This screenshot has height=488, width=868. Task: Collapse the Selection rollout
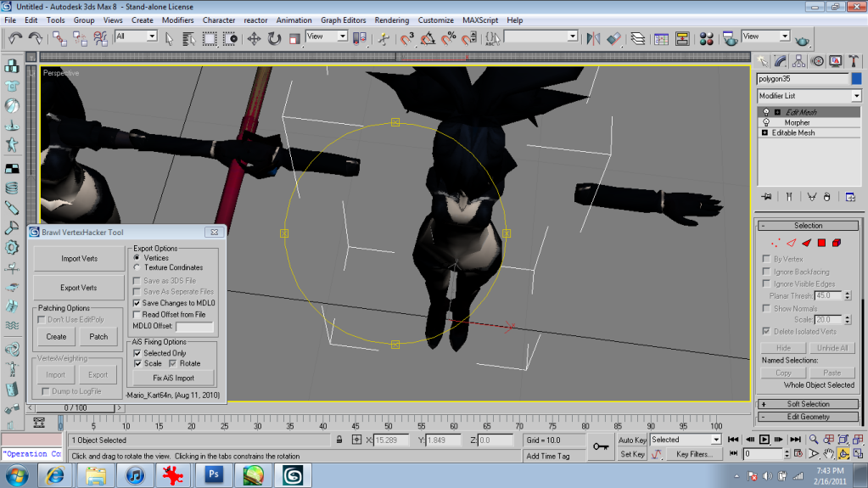pos(809,226)
